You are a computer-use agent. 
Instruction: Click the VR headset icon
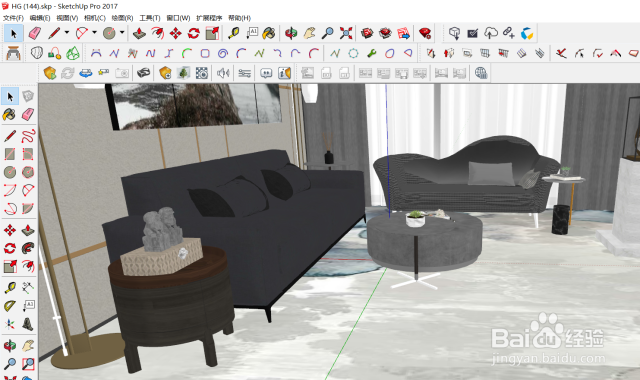pos(143,73)
